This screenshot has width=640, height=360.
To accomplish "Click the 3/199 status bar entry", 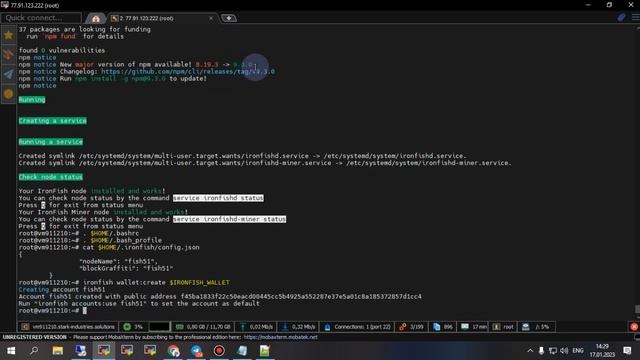I will pos(411,327).
